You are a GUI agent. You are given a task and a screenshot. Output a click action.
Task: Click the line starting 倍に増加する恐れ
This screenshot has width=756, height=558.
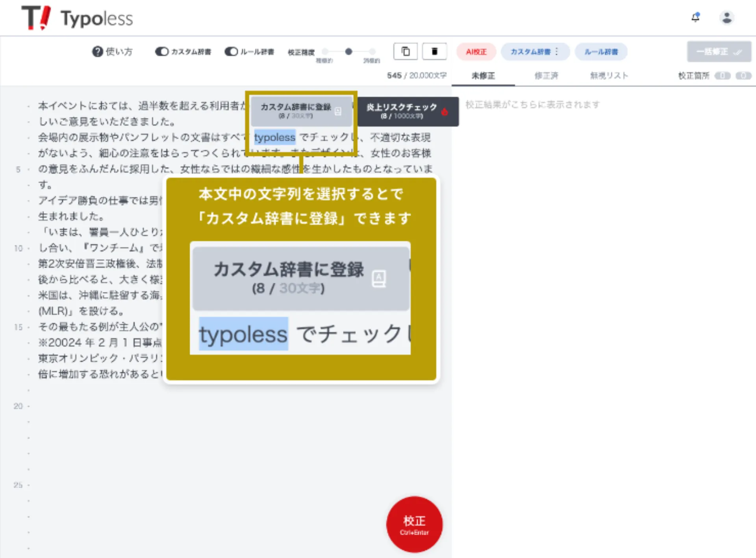pyautogui.click(x=100, y=374)
